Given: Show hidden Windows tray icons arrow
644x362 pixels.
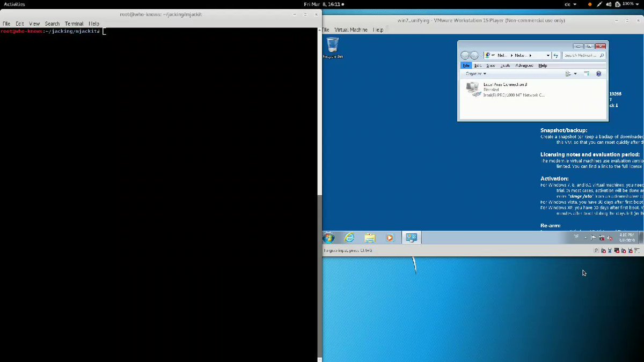Looking at the screenshot, I should coord(585,238).
